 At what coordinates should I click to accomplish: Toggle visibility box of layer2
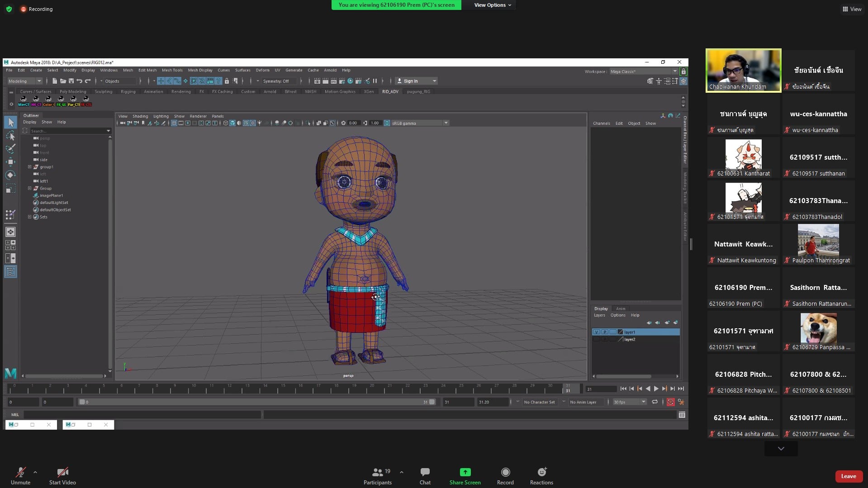click(x=596, y=339)
